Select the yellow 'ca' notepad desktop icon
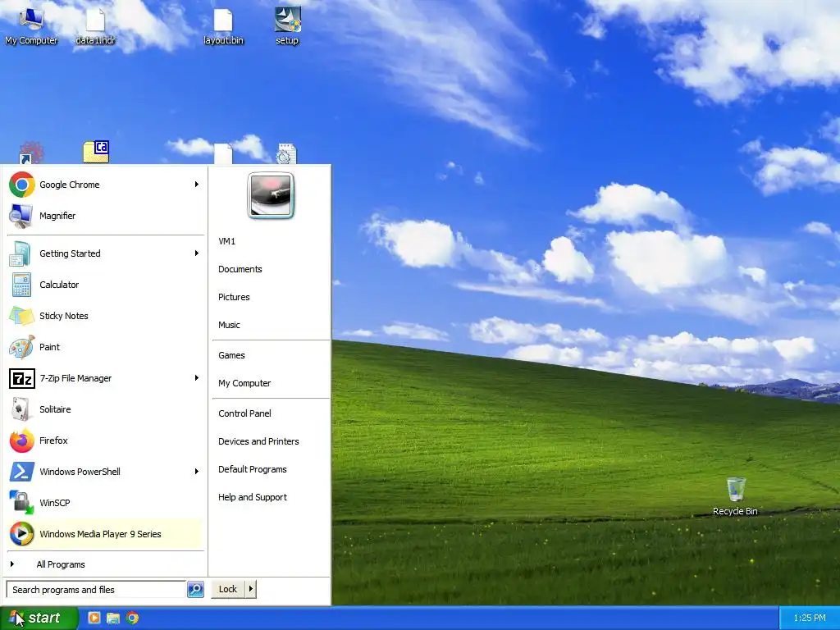 pos(97,152)
